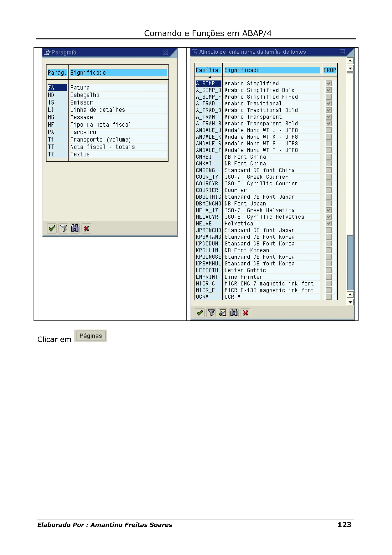
Task: Click sort arrow under Família column header
Action: [x=210, y=77]
